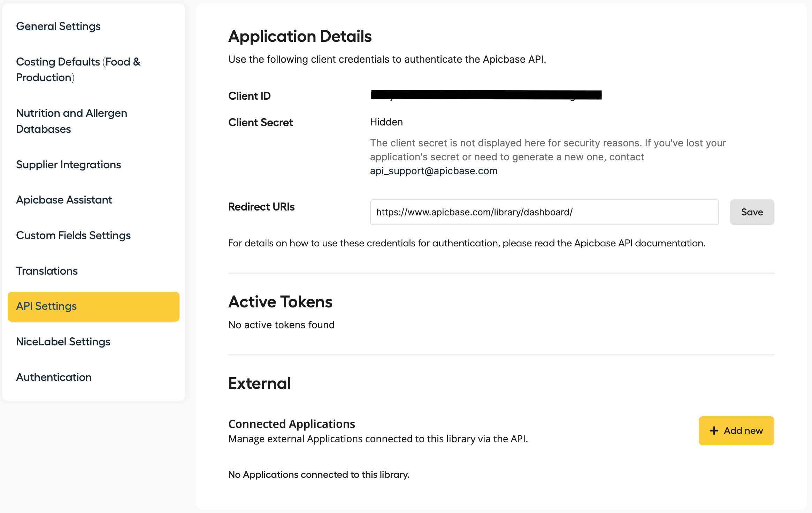
Task: Open NiceLabel Settings
Action: [x=63, y=342]
